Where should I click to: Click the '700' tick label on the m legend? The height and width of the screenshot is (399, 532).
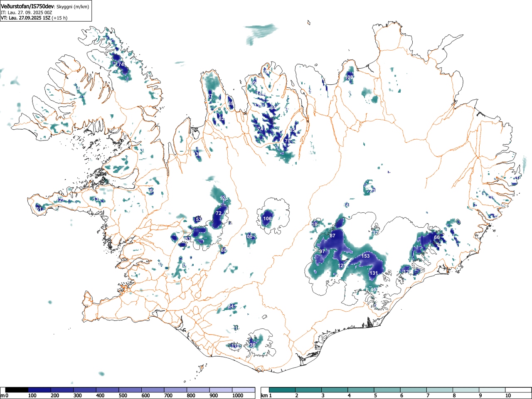168,396
